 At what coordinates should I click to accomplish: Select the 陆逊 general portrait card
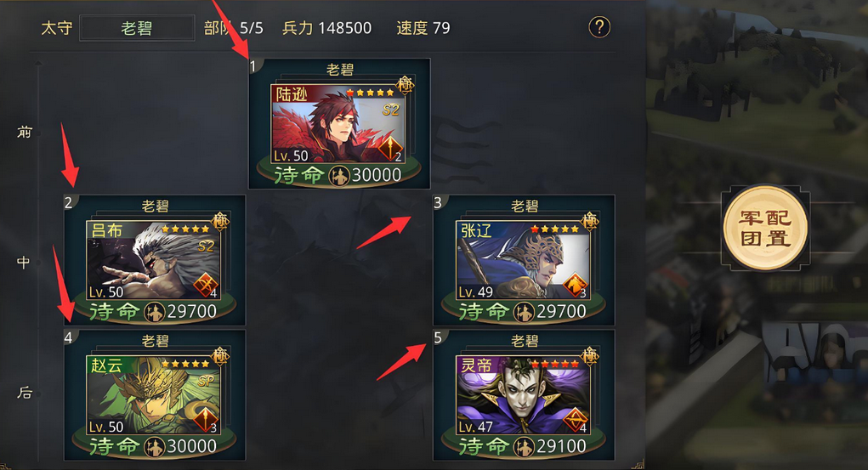pos(338,123)
